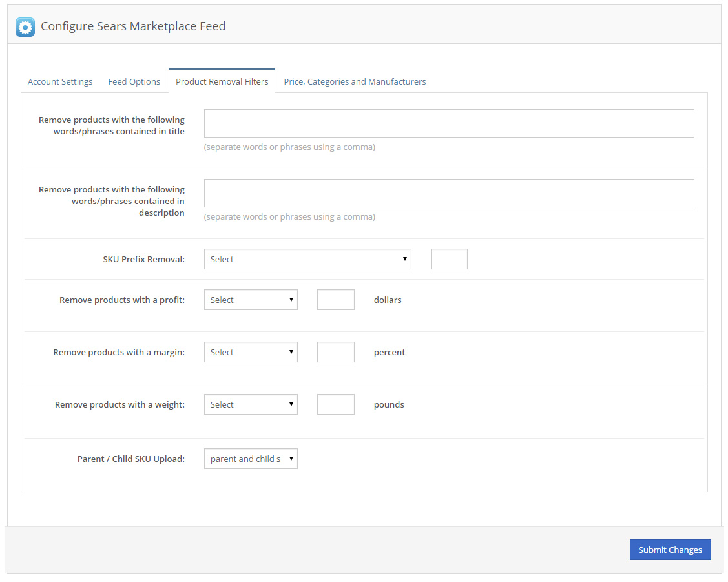Select the Product Removal Filters tab
The width and height of the screenshot is (728, 582).
(222, 81)
